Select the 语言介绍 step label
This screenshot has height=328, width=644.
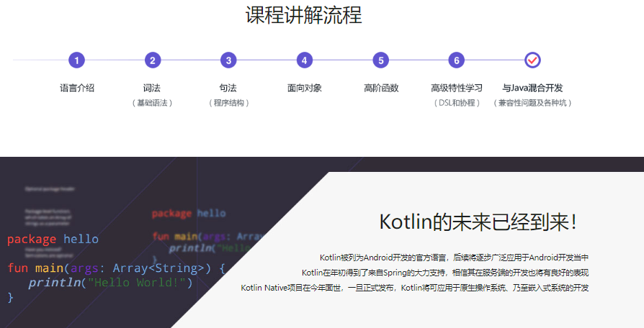[x=77, y=88]
